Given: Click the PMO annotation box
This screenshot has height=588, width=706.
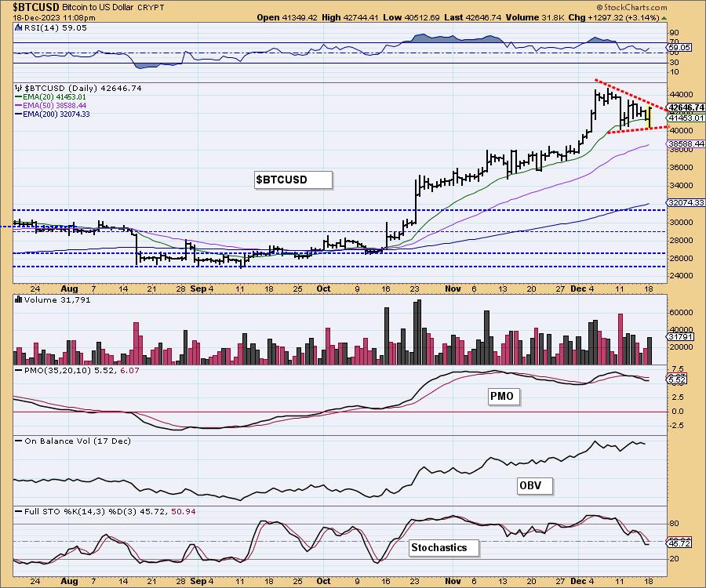Looking at the screenshot, I should [x=504, y=397].
